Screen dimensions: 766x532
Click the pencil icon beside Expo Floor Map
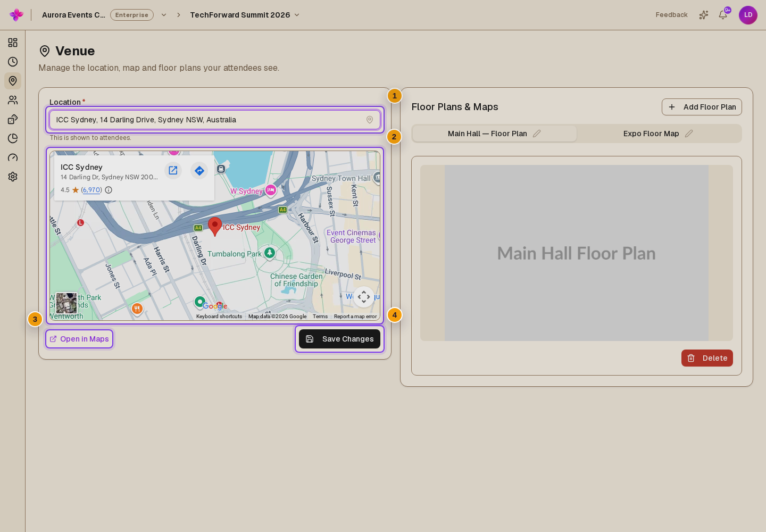coord(689,134)
